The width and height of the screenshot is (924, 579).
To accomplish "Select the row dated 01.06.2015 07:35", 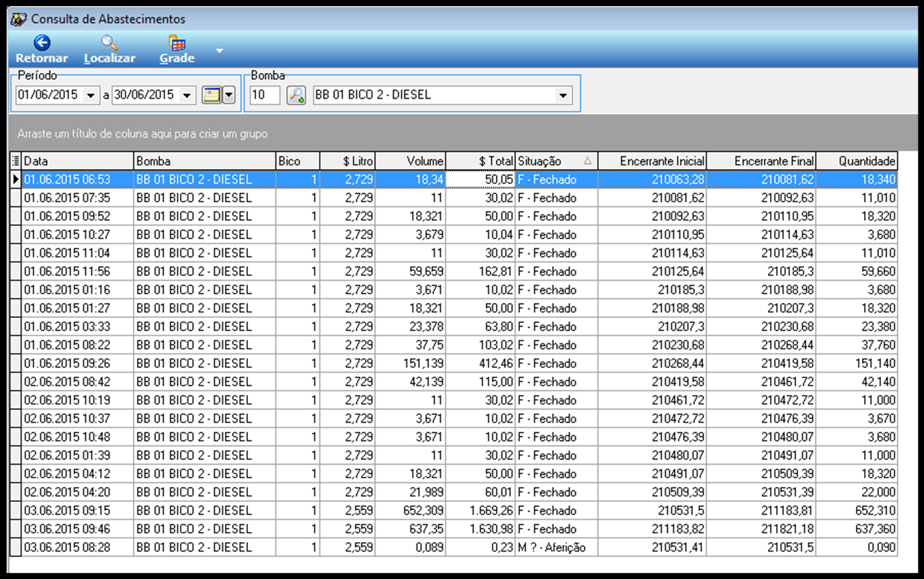I will click(x=454, y=198).
